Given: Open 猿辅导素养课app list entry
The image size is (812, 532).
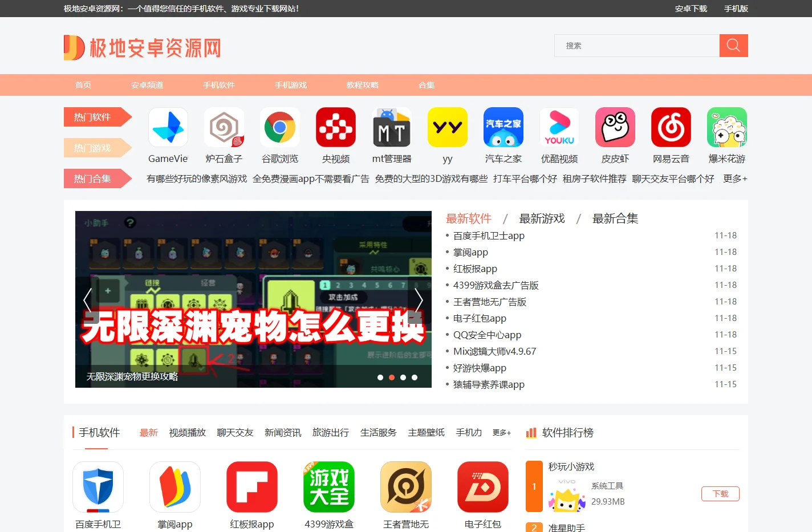Looking at the screenshot, I should point(489,384).
